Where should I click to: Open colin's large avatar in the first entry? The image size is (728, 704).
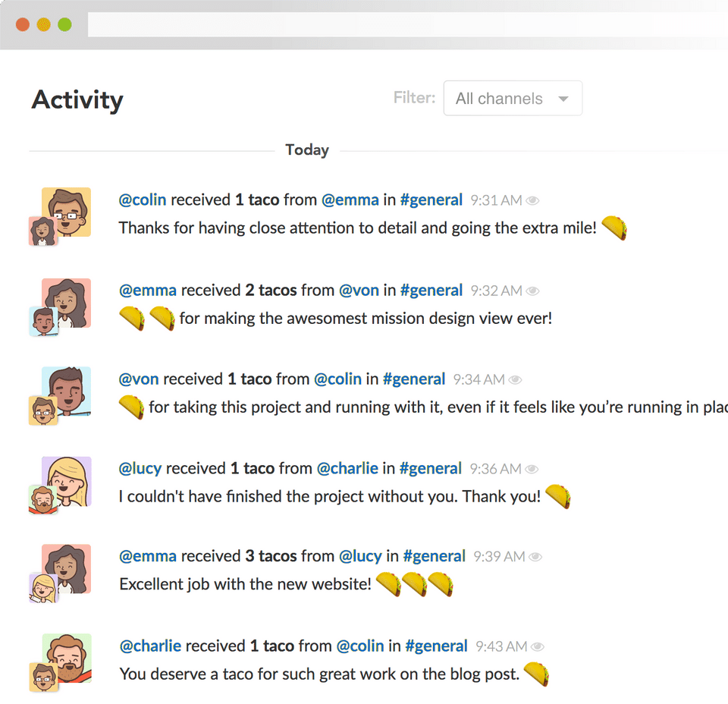click(67, 212)
